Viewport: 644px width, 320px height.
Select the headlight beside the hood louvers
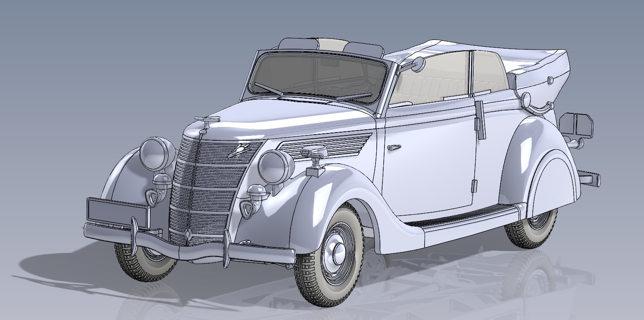(276, 167)
